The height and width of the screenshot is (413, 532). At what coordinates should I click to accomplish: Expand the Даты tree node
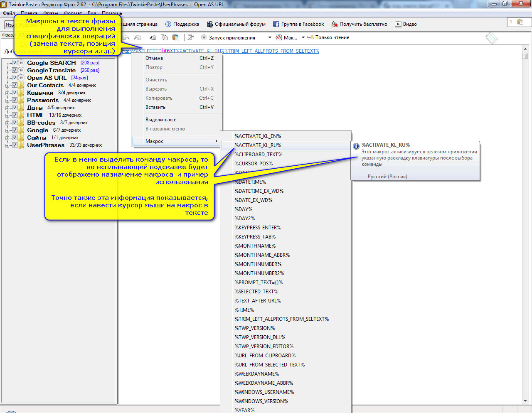7,108
